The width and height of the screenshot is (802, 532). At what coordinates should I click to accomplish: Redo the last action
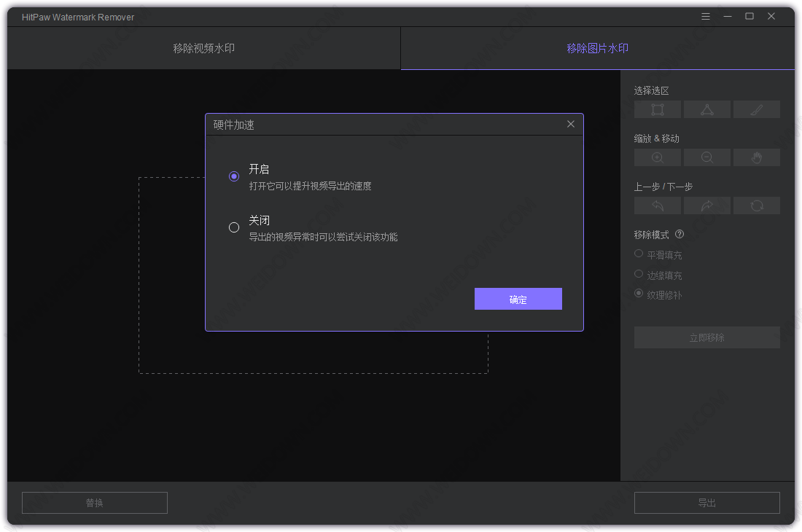pyautogui.click(x=706, y=206)
